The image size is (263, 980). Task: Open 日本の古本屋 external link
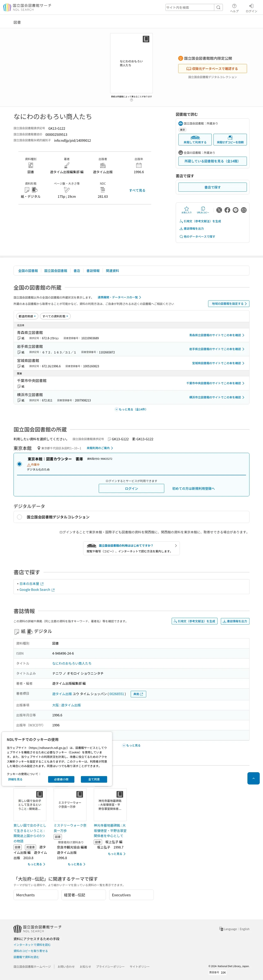point(31,584)
